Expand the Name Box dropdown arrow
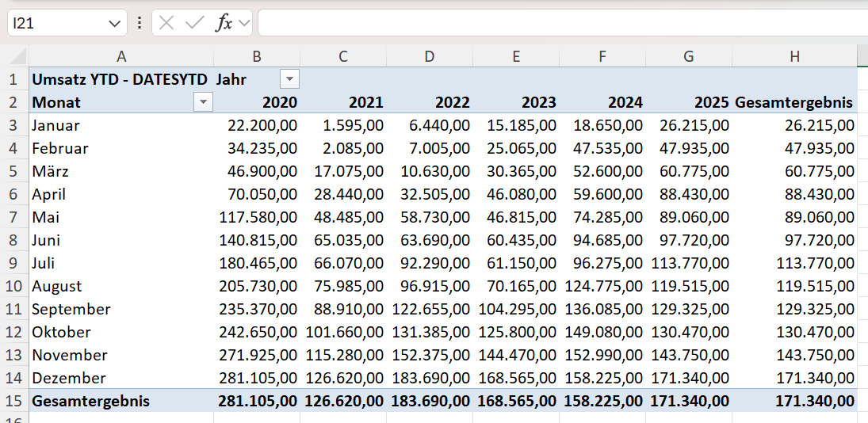 pyautogui.click(x=113, y=23)
